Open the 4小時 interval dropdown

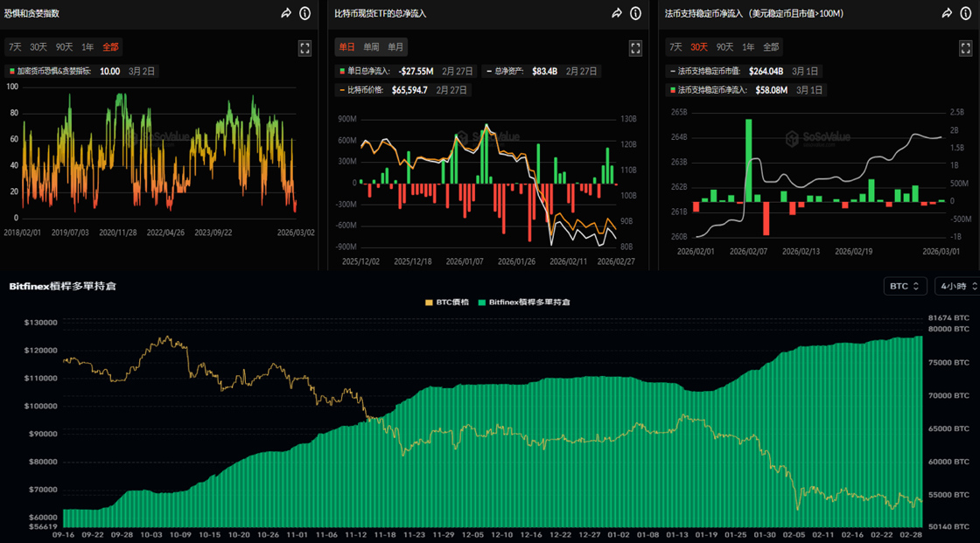[955, 286]
